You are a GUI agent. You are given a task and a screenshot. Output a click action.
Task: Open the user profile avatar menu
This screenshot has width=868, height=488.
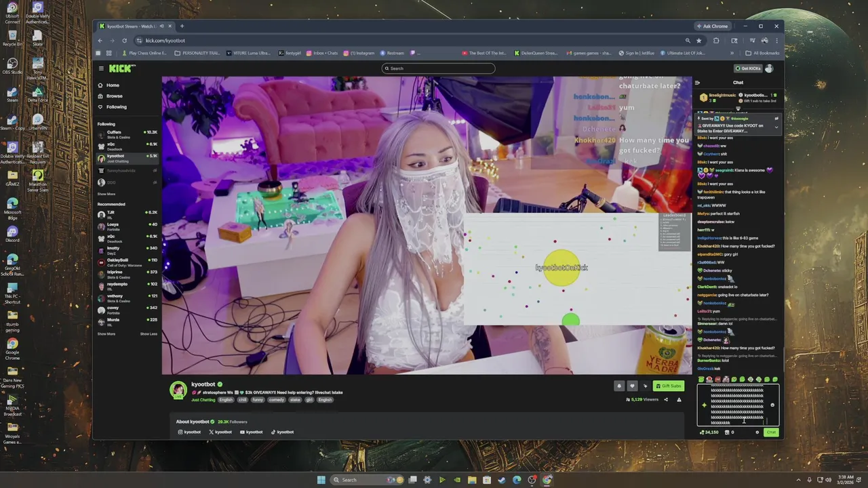coord(769,68)
